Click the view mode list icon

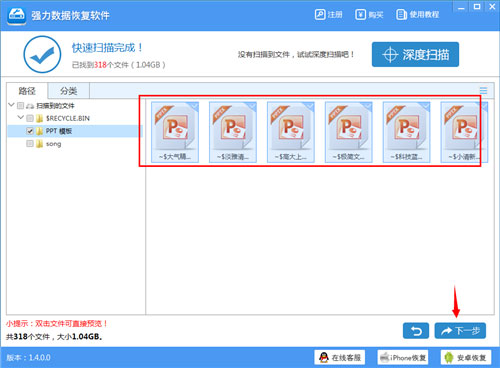[x=483, y=90]
